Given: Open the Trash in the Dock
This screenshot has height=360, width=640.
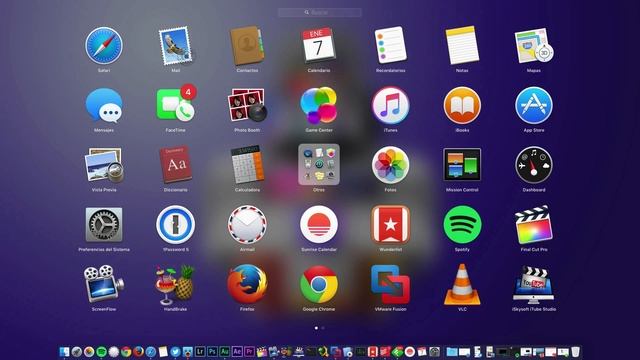Looking at the screenshot, I should point(575,351).
